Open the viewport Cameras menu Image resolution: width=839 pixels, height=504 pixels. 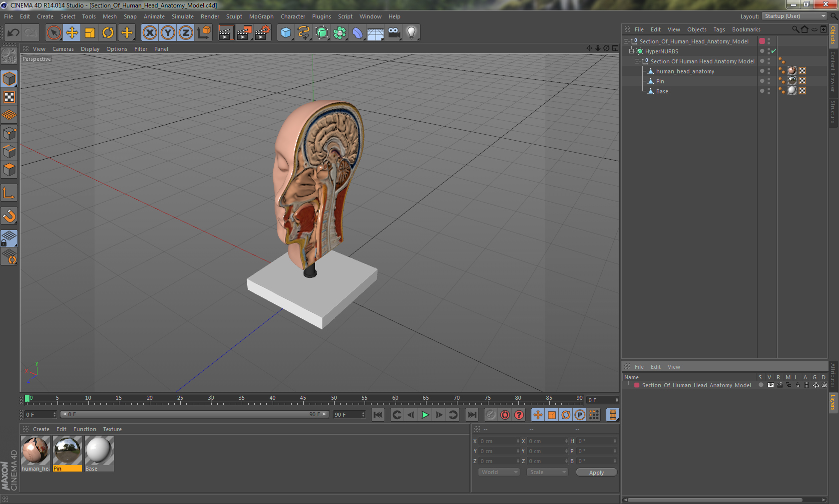(63, 49)
